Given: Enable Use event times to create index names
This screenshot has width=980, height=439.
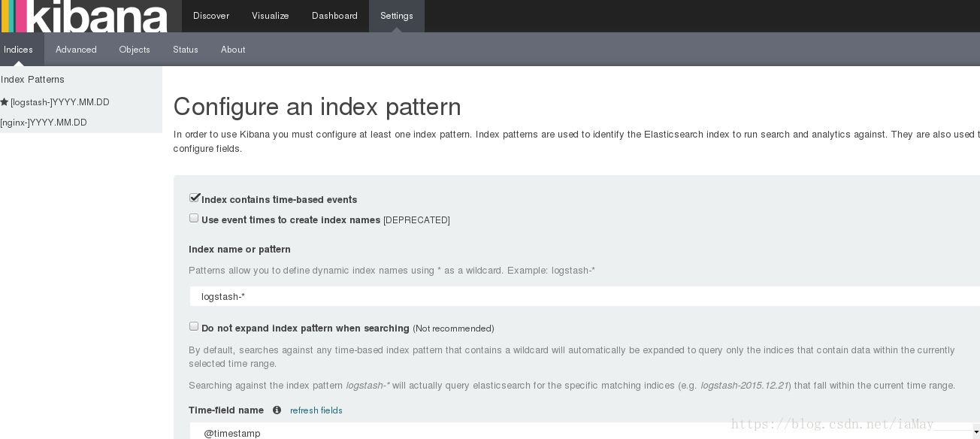Looking at the screenshot, I should (194, 218).
